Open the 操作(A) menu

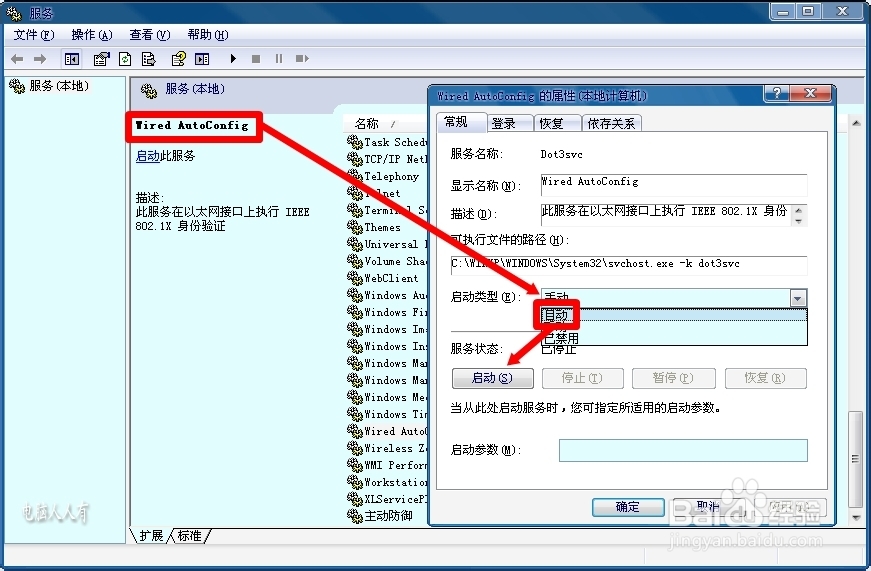coord(92,35)
